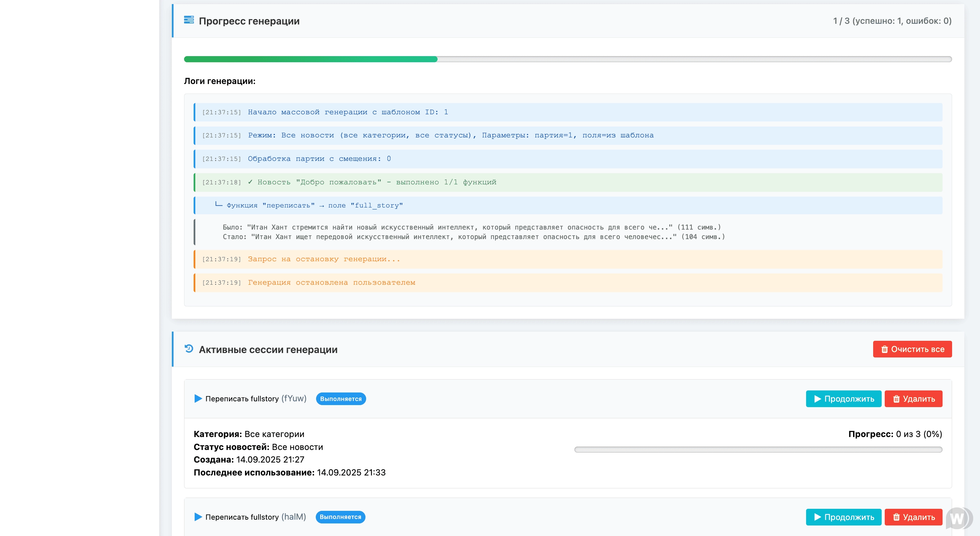Delete the fYuw session

(913, 398)
